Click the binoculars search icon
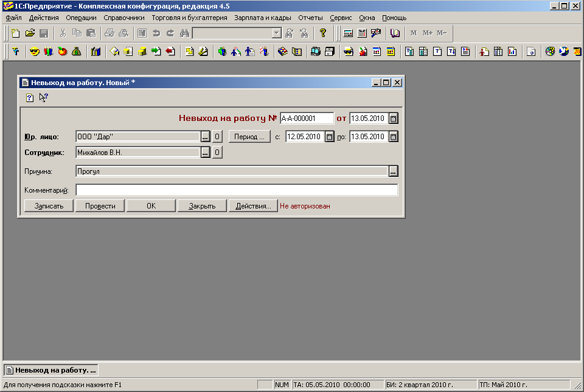The image size is (584, 392). pos(185,33)
